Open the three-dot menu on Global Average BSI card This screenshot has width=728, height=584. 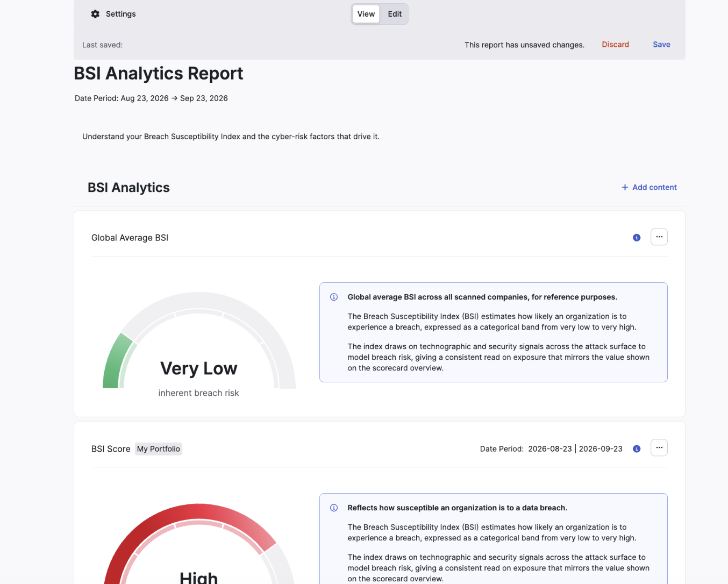[659, 237]
